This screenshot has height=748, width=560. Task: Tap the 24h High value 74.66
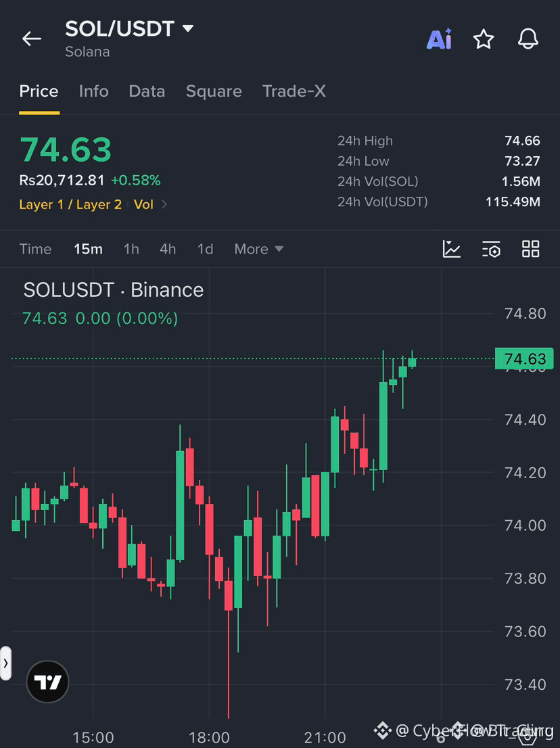coord(522,141)
